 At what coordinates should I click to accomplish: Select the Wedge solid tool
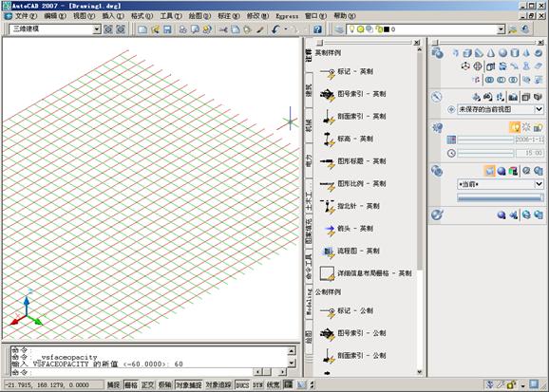point(479,53)
